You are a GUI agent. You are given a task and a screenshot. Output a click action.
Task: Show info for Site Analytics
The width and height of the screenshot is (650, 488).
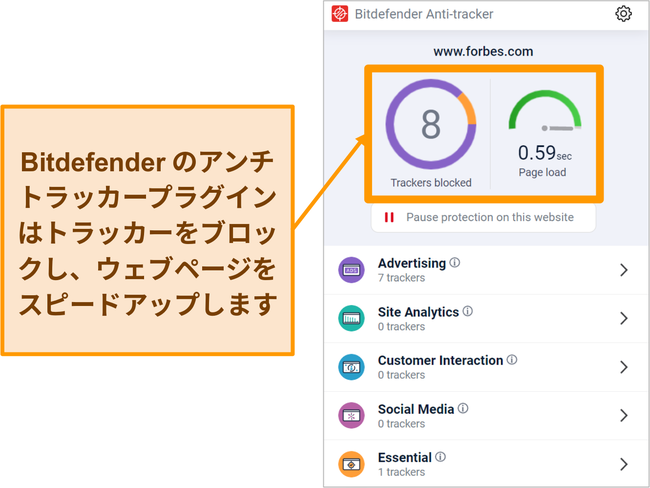(x=468, y=311)
